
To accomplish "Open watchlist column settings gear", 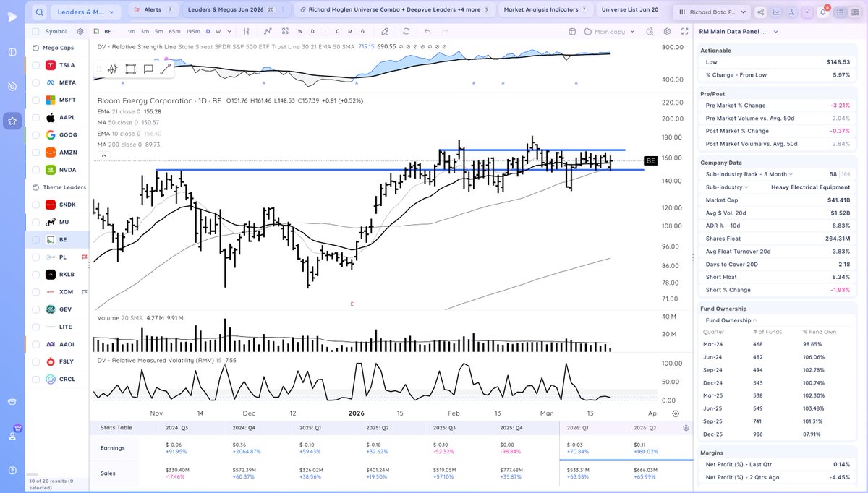I will click(80, 32).
